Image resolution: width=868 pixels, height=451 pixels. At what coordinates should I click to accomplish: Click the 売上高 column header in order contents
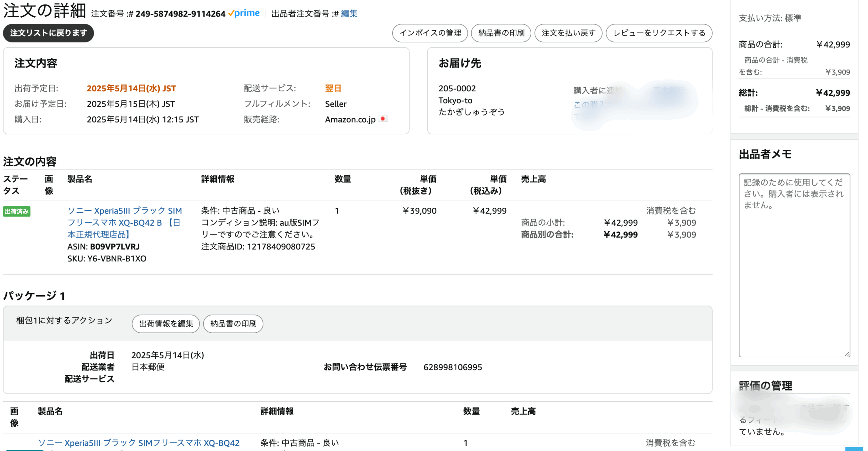[x=533, y=179]
